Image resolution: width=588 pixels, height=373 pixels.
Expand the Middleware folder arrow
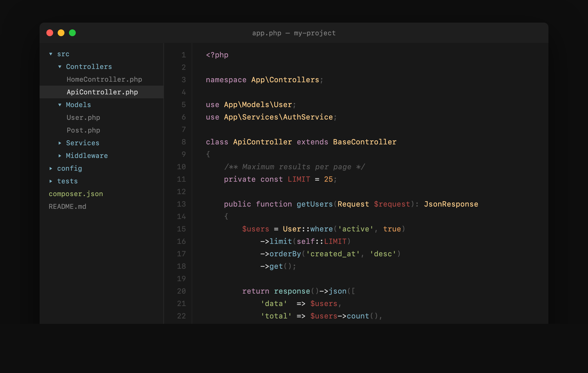tap(60, 156)
